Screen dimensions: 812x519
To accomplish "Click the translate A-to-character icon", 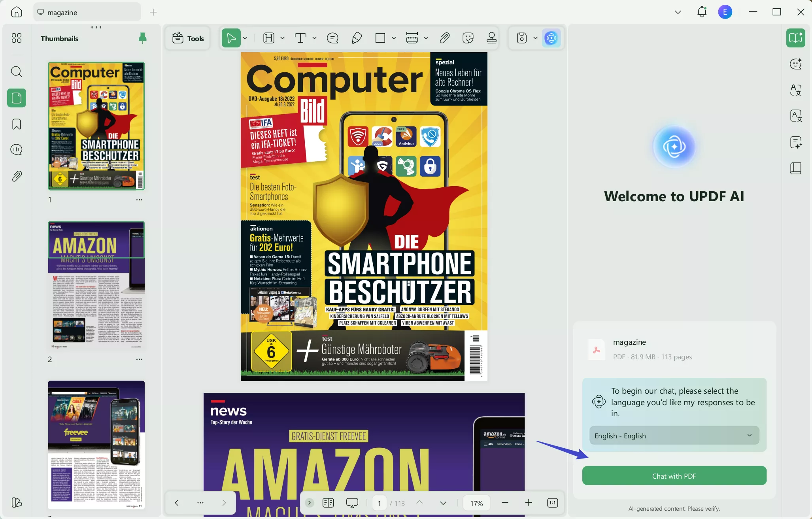I will point(795,90).
